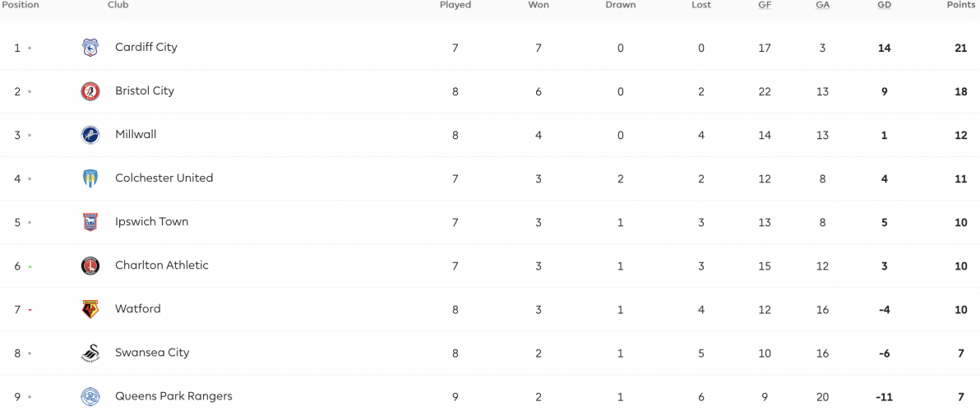
Task: Open the Colchester United club name link
Action: 164,178
